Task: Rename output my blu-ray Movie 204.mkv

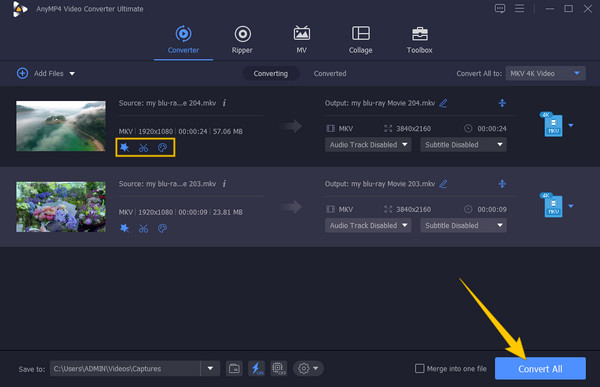Action: (443, 103)
